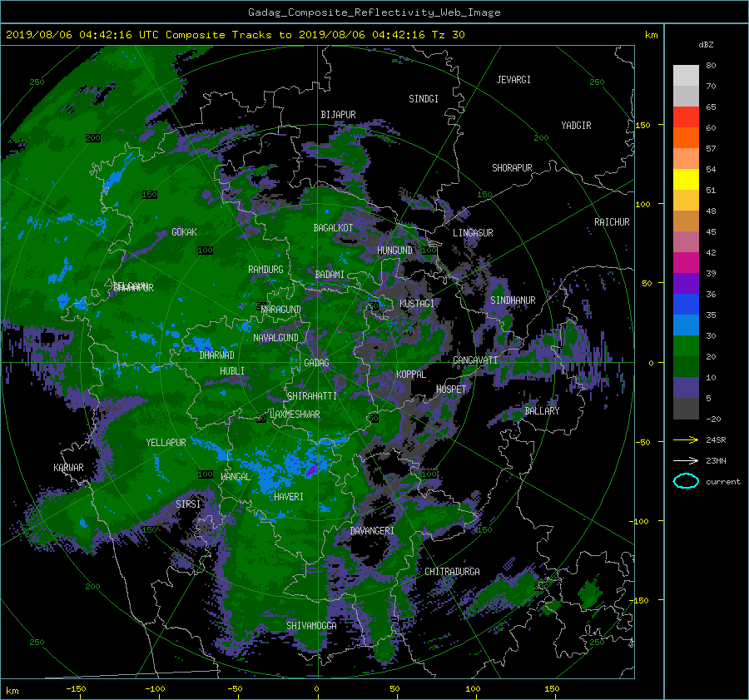Click the -150 tick on bottom axis
This screenshot has width=749, height=700.
pos(76,689)
